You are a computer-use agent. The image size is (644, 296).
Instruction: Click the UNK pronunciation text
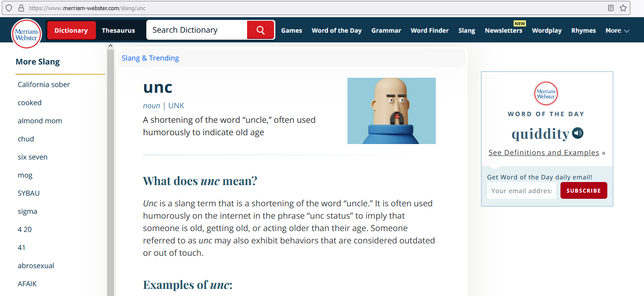click(x=176, y=106)
